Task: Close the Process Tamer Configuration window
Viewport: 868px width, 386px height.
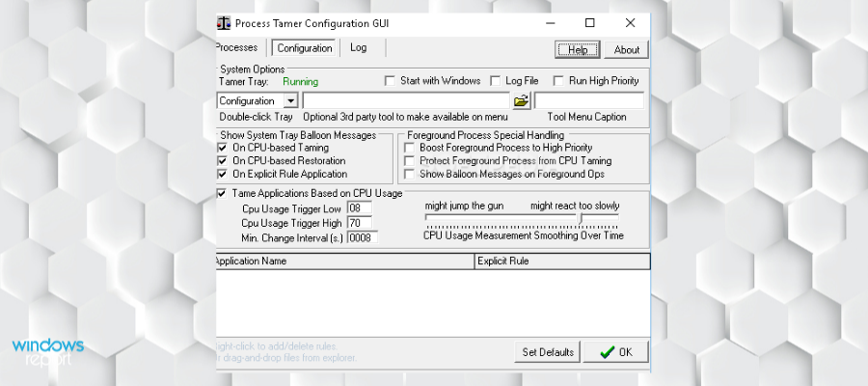Action: (630, 23)
